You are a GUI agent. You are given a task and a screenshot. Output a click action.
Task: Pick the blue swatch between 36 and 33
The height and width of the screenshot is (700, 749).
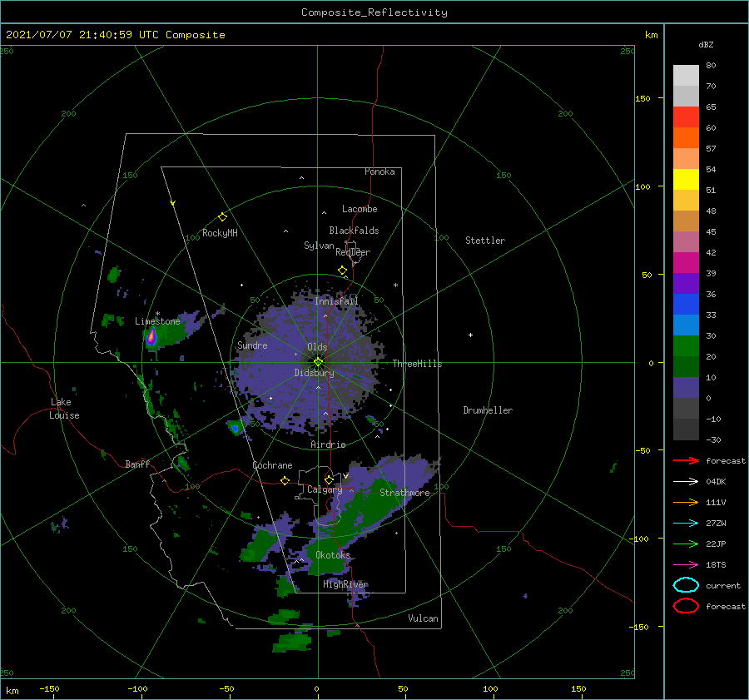click(686, 304)
